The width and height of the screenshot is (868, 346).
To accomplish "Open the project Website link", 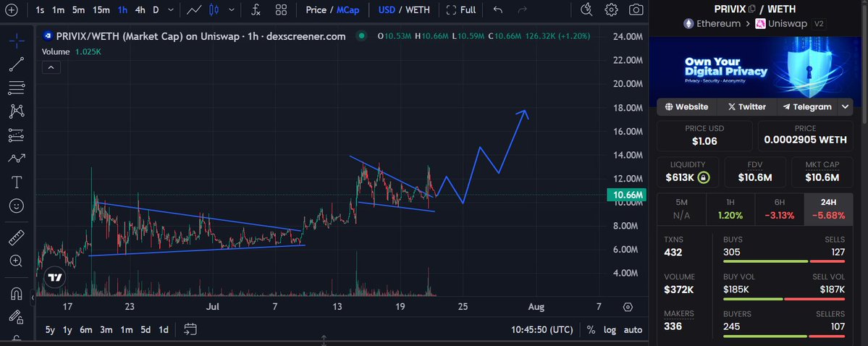I will [686, 107].
